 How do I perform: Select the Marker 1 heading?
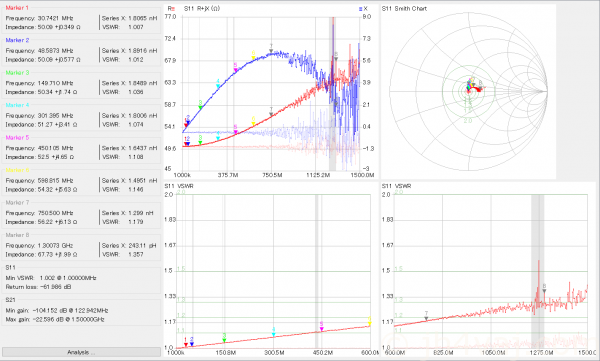click(x=17, y=8)
